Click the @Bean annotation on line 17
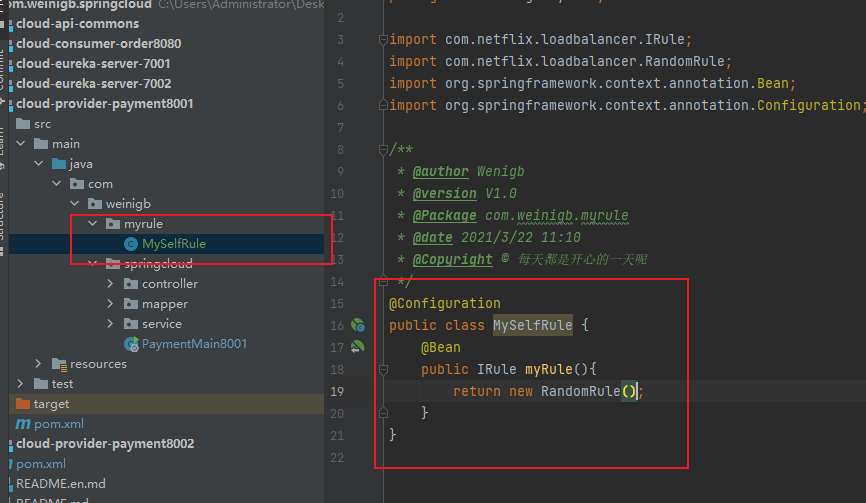This screenshot has height=503, width=866. [440, 347]
